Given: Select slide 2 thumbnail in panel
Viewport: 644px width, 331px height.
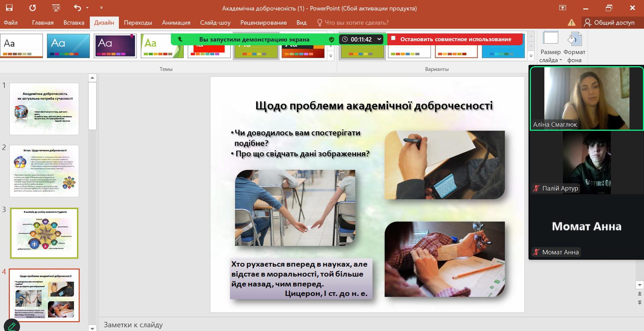Looking at the screenshot, I should click(44, 171).
